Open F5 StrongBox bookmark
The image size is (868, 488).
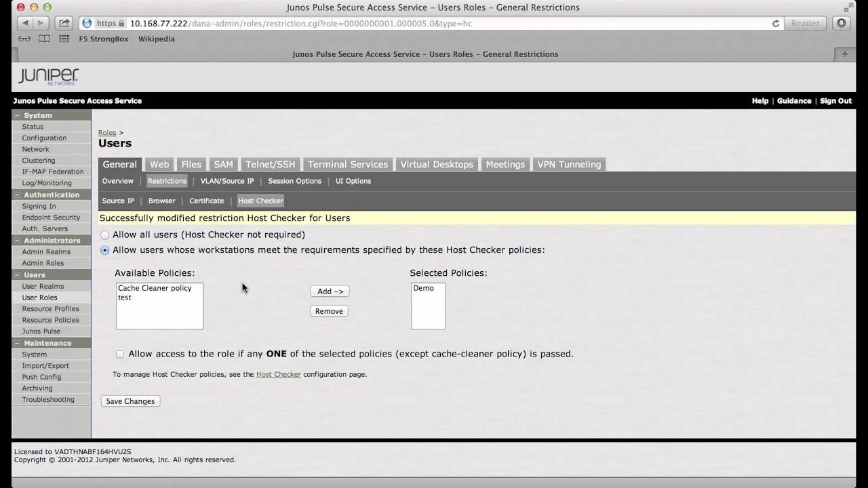(x=104, y=39)
